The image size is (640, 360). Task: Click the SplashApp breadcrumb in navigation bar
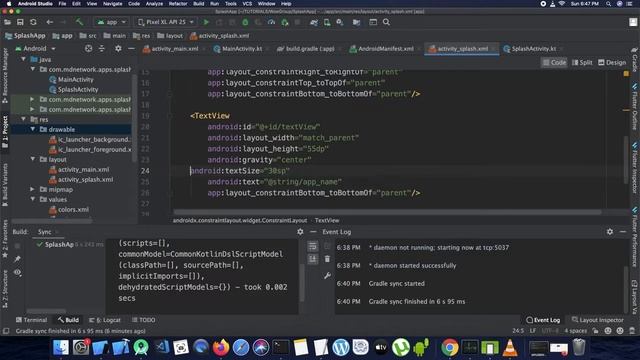click(25, 36)
